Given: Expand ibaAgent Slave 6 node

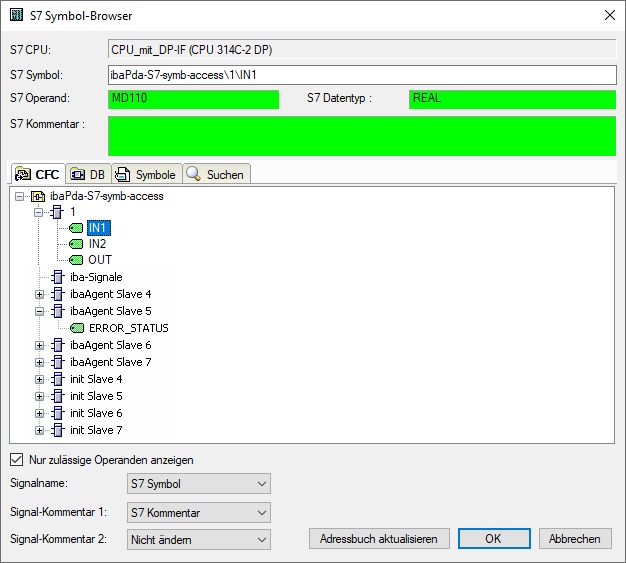Looking at the screenshot, I should pos(39,345).
